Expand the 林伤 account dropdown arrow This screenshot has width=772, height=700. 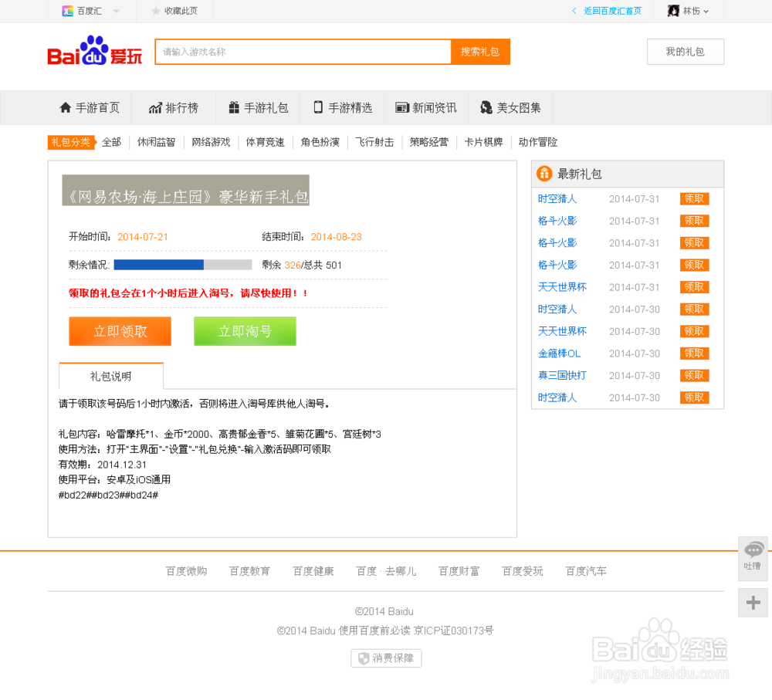point(706,12)
